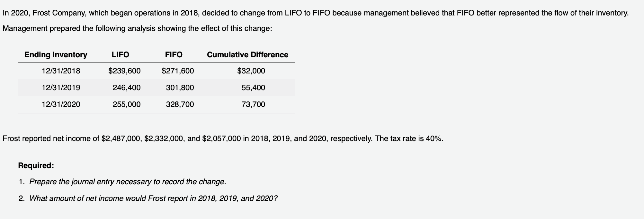Viewport: 644px width, 219px height.
Task: Click requirement 1 about the journal entry
Action: pyautogui.click(x=122, y=182)
